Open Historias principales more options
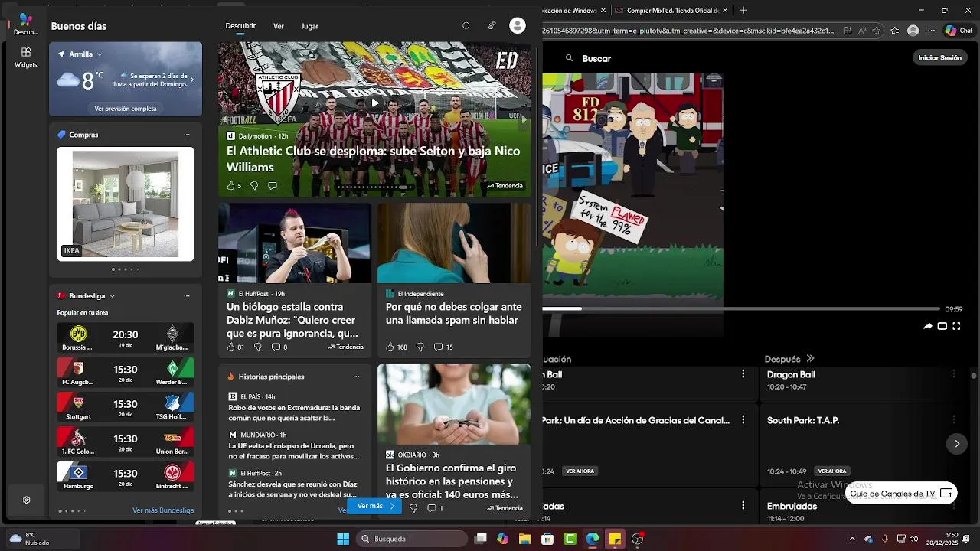The height and width of the screenshot is (551, 980). [356, 377]
